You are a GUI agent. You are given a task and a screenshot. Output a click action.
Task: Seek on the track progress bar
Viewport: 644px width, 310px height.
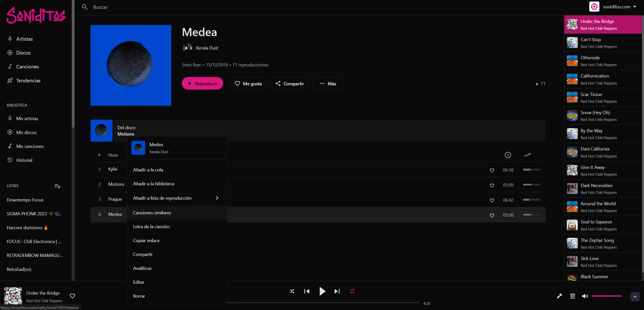(x=323, y=302)
